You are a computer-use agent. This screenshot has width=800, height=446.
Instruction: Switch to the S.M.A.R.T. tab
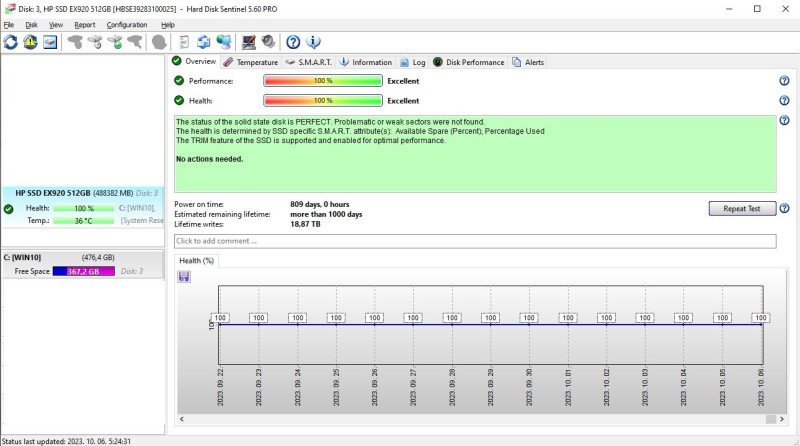[309, 62]
